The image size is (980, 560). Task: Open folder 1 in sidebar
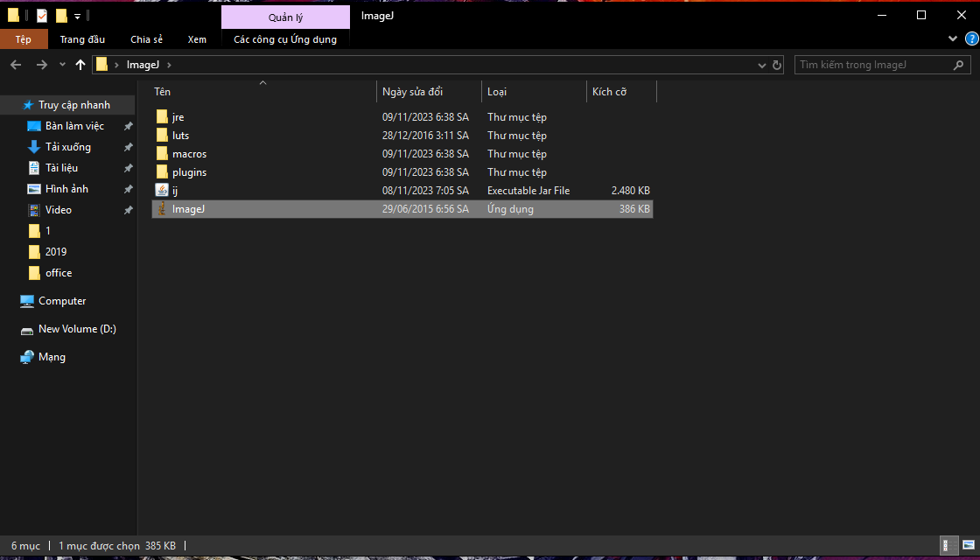47,231
